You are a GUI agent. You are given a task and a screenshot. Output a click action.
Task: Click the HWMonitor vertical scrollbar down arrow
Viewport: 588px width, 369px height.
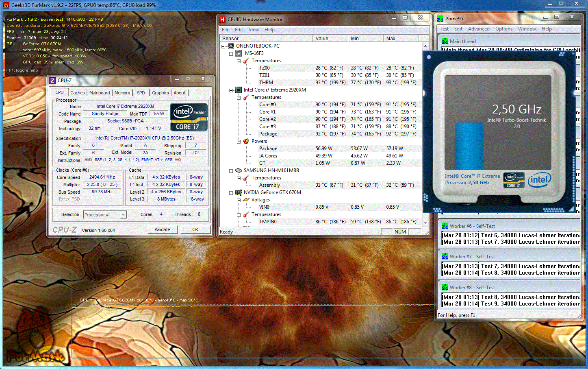pyautogui.click(x=425, y=223)
